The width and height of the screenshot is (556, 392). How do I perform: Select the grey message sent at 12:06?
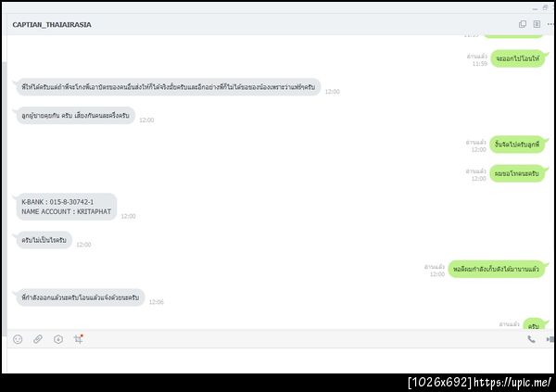coord(80,297)
